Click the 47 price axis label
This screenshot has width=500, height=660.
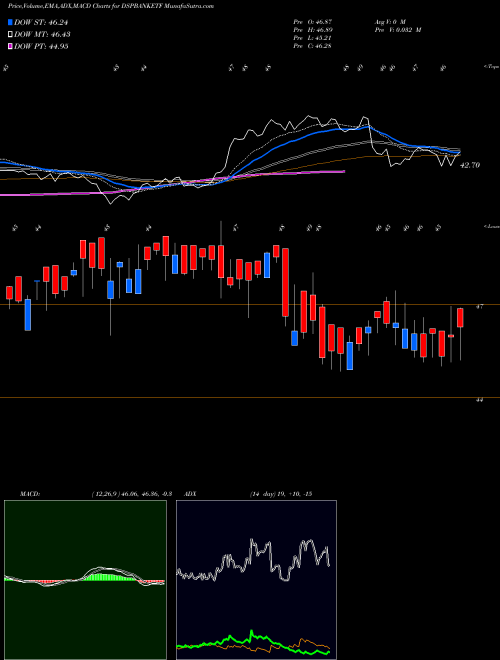pos(479,307)
